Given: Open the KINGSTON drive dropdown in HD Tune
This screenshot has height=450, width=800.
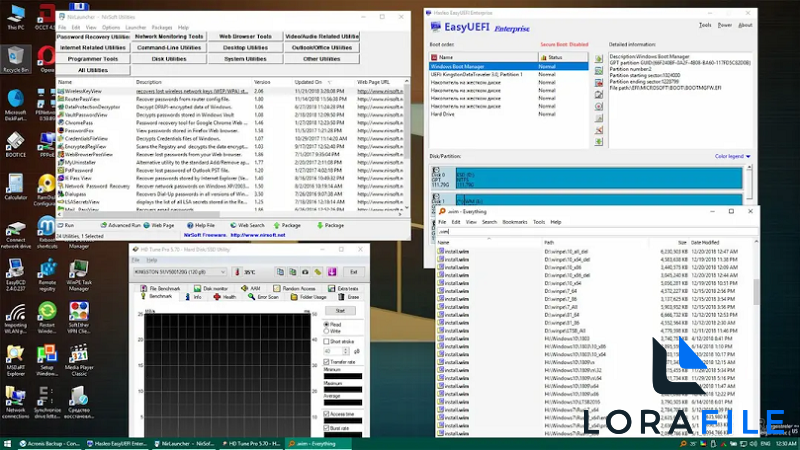Looking at the screenshot, I should [x=180, y=272].
